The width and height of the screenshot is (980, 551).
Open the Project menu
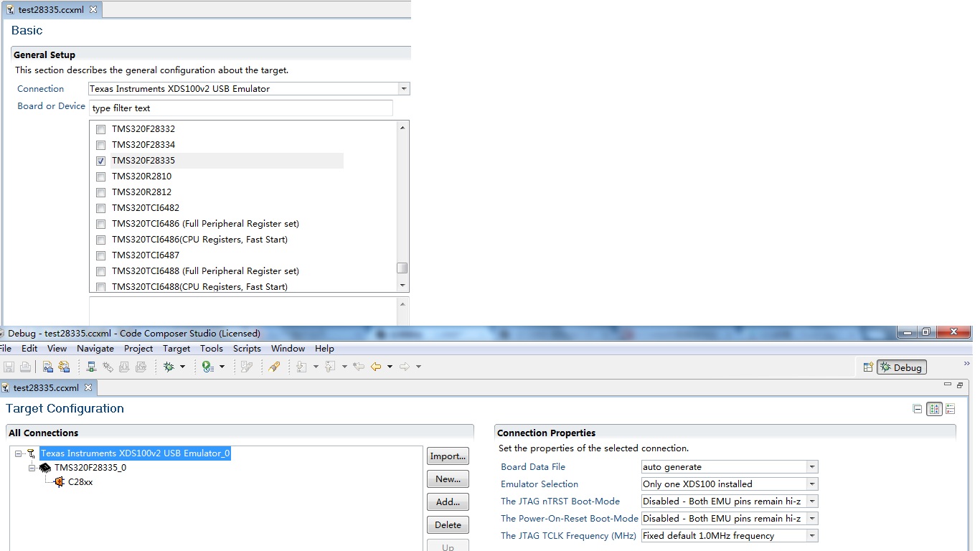coord(138,349)
